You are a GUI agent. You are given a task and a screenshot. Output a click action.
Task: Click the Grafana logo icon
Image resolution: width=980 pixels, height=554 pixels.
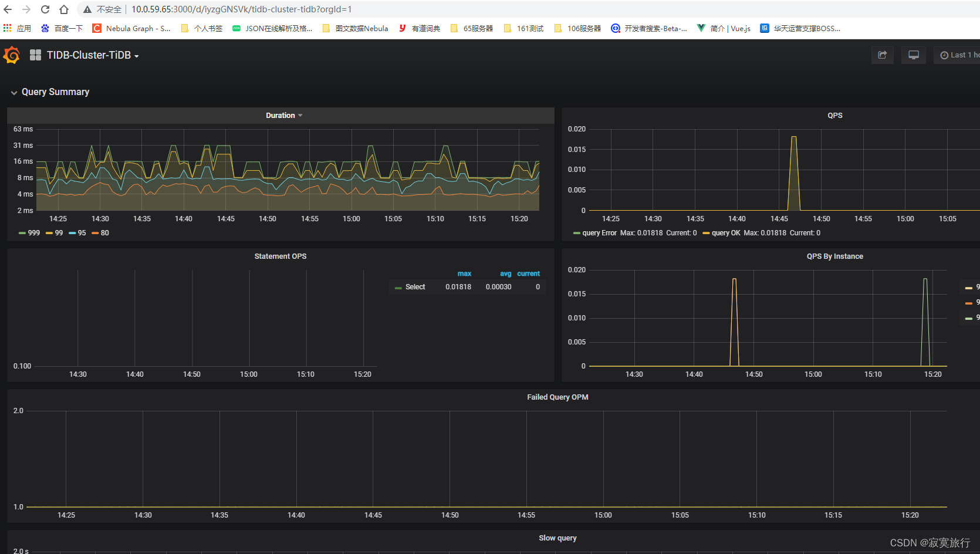[x=12, y=55]
